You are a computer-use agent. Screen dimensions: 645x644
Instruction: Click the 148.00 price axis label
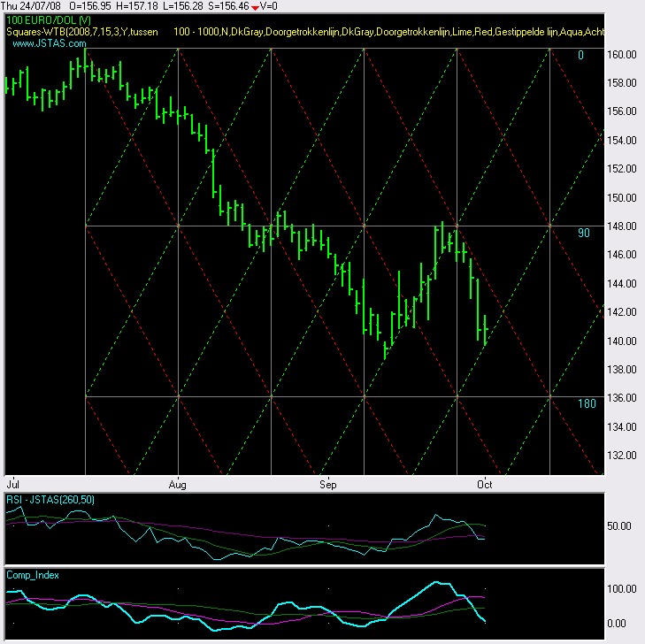pos(624,226)
